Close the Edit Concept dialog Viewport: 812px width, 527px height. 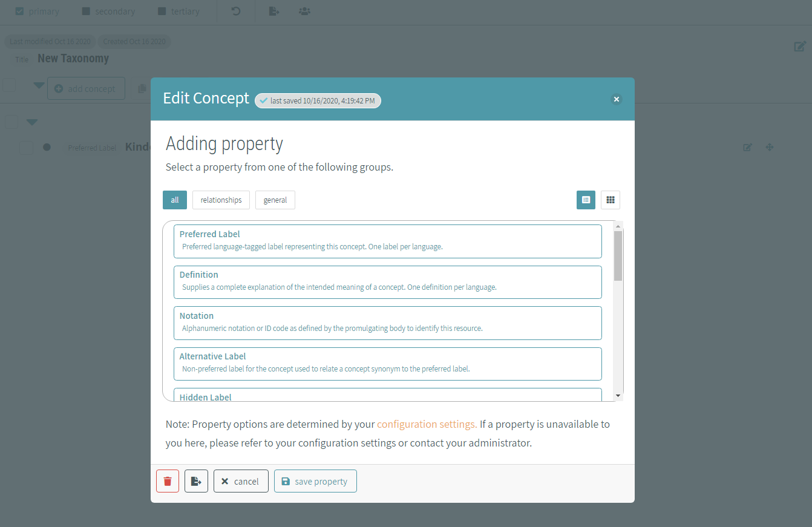(617, 99)
